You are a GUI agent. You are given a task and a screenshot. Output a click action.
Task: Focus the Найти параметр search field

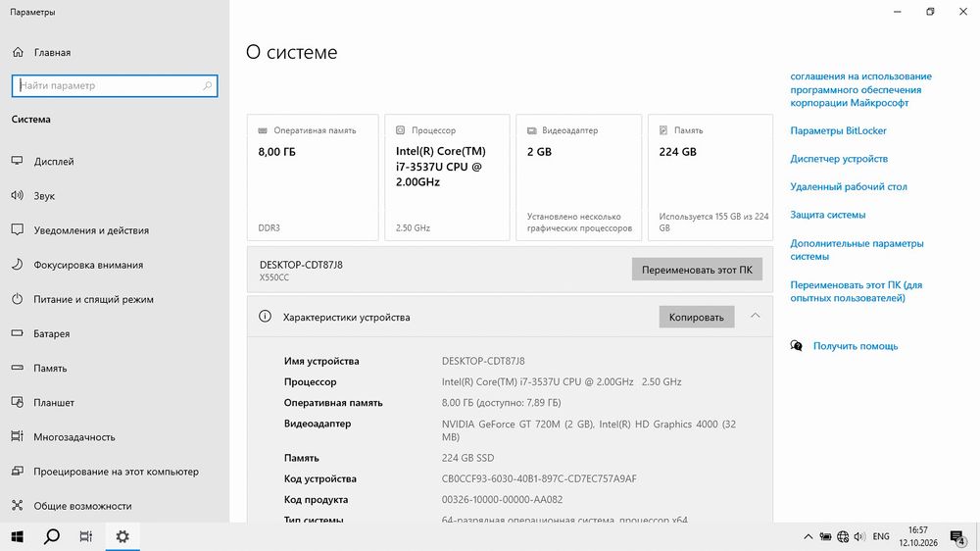pyautogui.click(x=115, y=85)
